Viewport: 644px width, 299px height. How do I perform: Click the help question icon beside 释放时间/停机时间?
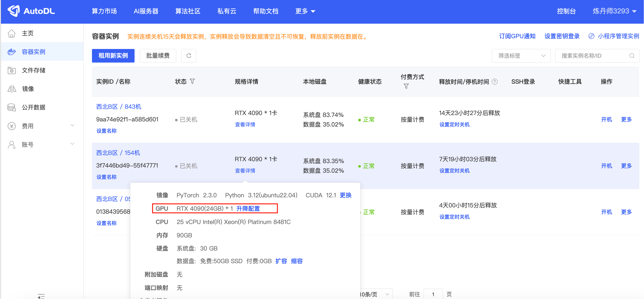tap(494, 82)
